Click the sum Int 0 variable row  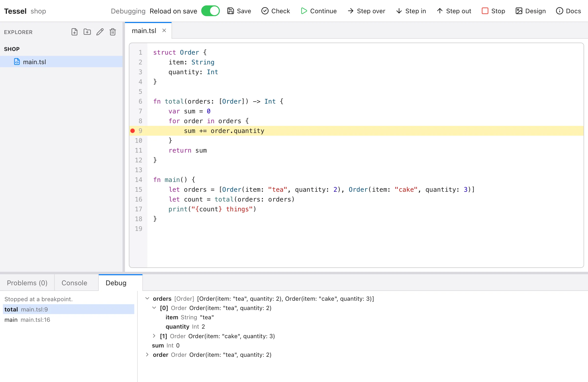[166, 346]
